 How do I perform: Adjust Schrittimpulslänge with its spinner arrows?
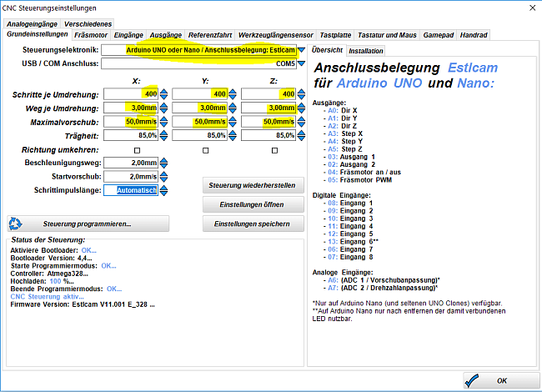coord(164,190)
